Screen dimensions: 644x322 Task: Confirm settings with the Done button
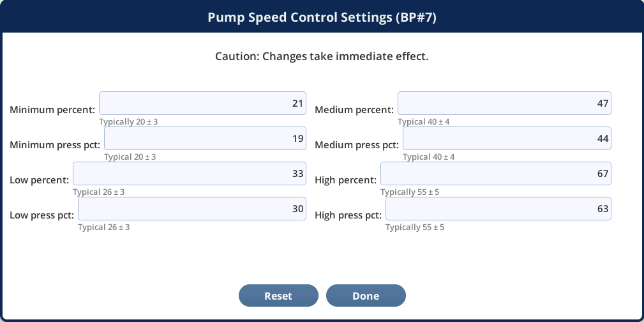point(366,296)
